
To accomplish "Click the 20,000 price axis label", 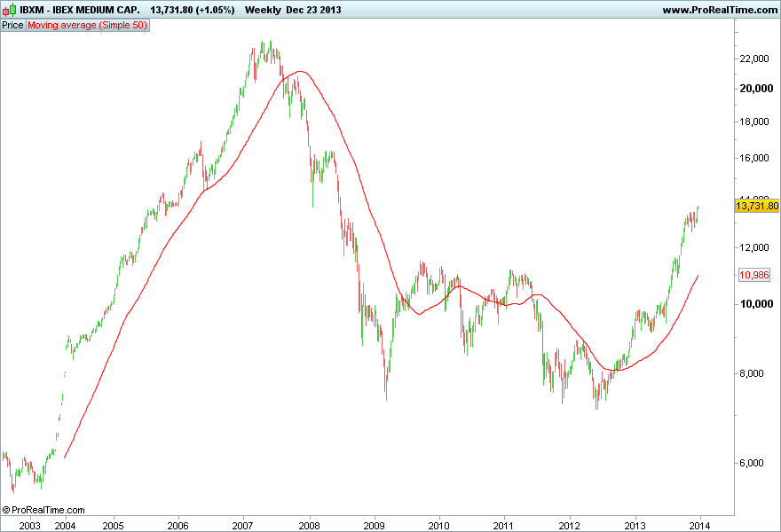I will [756, 89].
